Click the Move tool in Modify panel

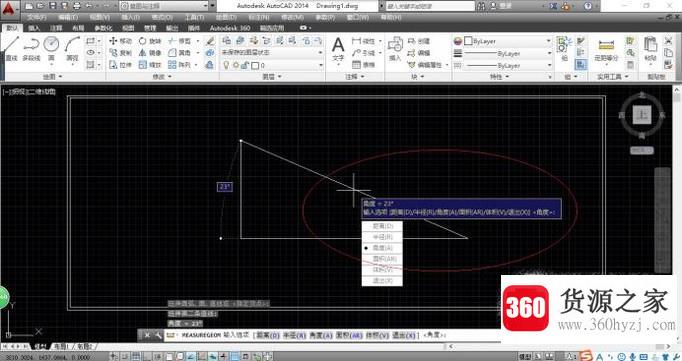pyautogui.click(x=120, y=41)
